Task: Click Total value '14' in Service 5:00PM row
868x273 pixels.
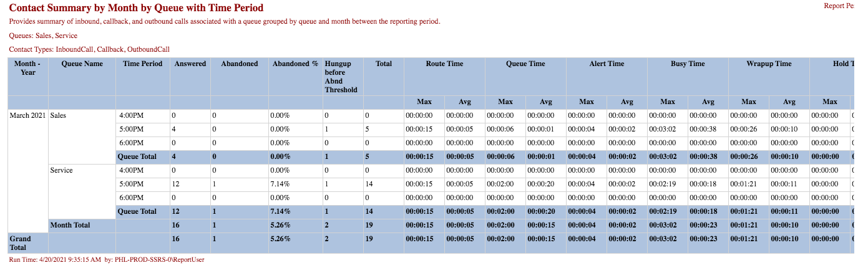Action: click(369, 184)
